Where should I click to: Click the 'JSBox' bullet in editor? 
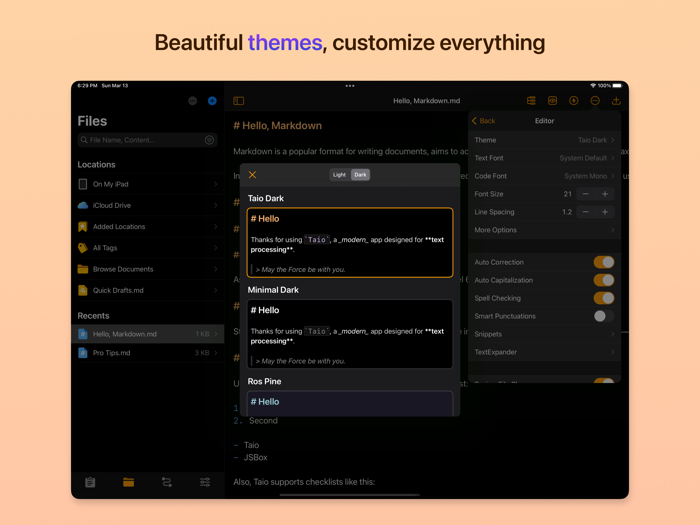tap(255, 457)
